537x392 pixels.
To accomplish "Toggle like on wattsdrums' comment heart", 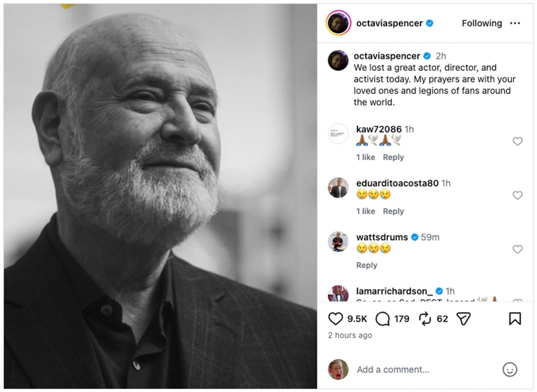I will coord(517,249).
